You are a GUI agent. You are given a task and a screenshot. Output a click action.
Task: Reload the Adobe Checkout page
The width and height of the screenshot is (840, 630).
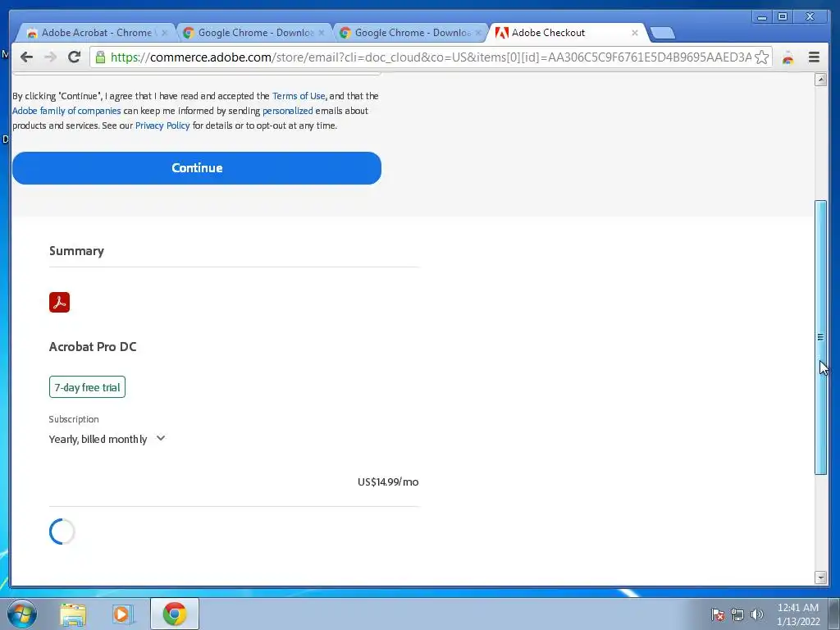74,57
